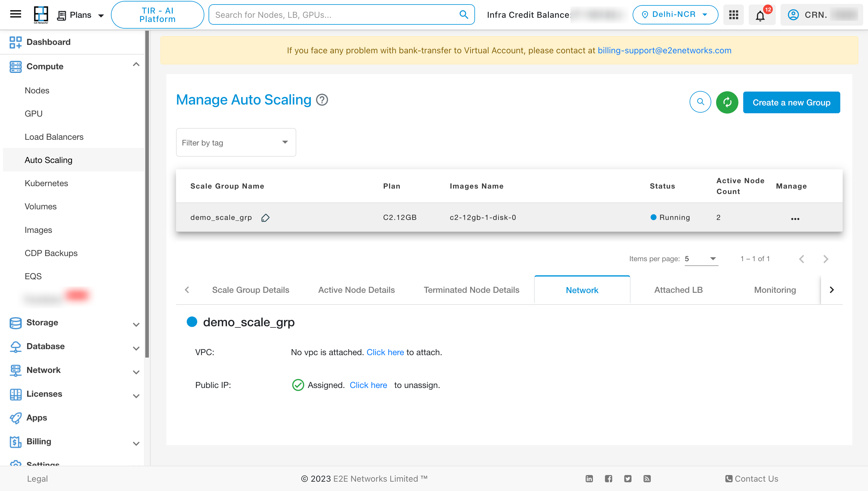This screenshot has height=491, width=868.
Task: Click Create a new Group
Action: 791,102
